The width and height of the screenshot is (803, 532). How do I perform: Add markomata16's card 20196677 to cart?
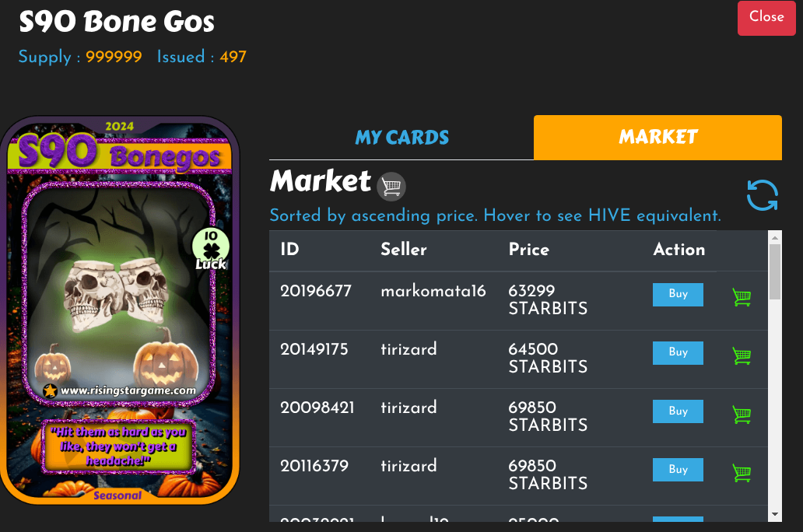point(742,296)
